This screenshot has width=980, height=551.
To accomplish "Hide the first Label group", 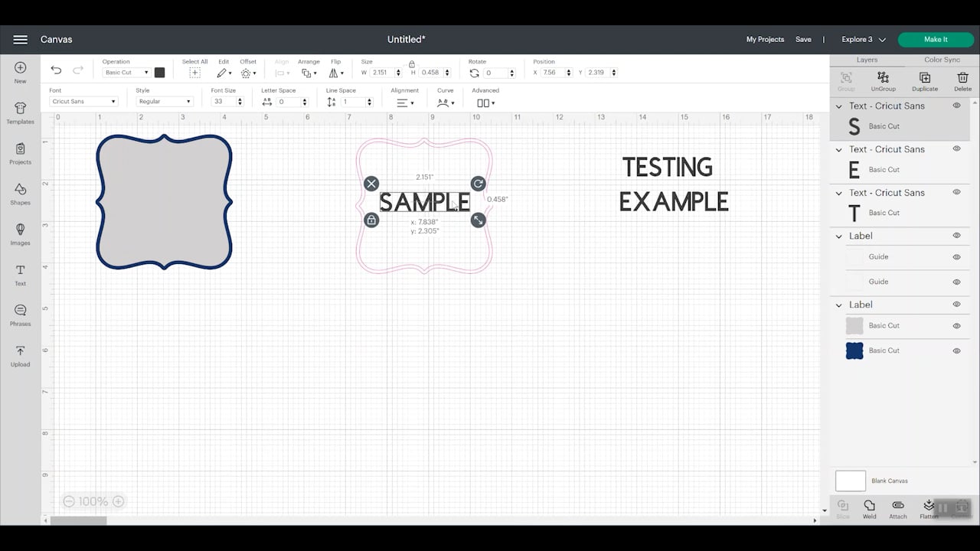I will click(956, 236).
